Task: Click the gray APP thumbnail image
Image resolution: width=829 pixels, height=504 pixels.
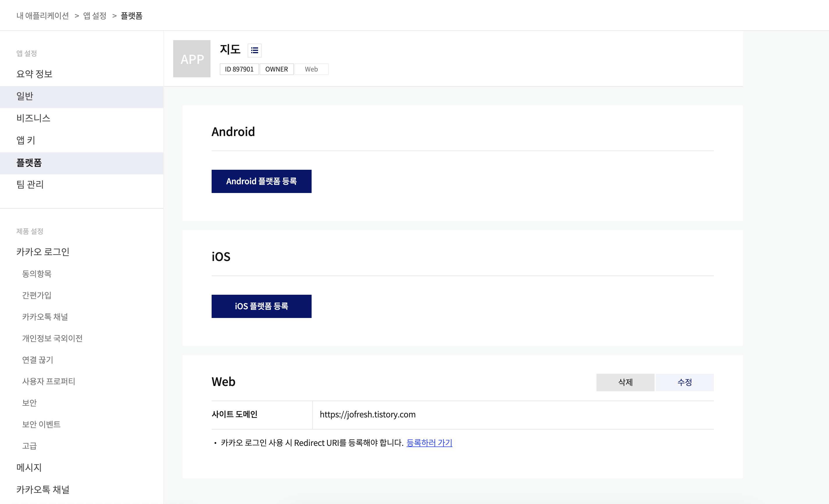Action: click(192, 59)
